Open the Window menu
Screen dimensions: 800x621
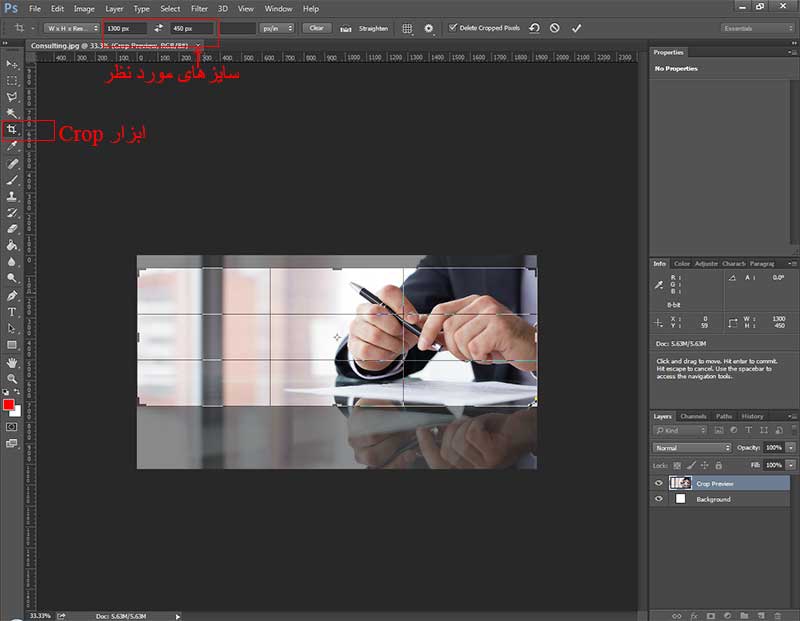coord(278,9)
